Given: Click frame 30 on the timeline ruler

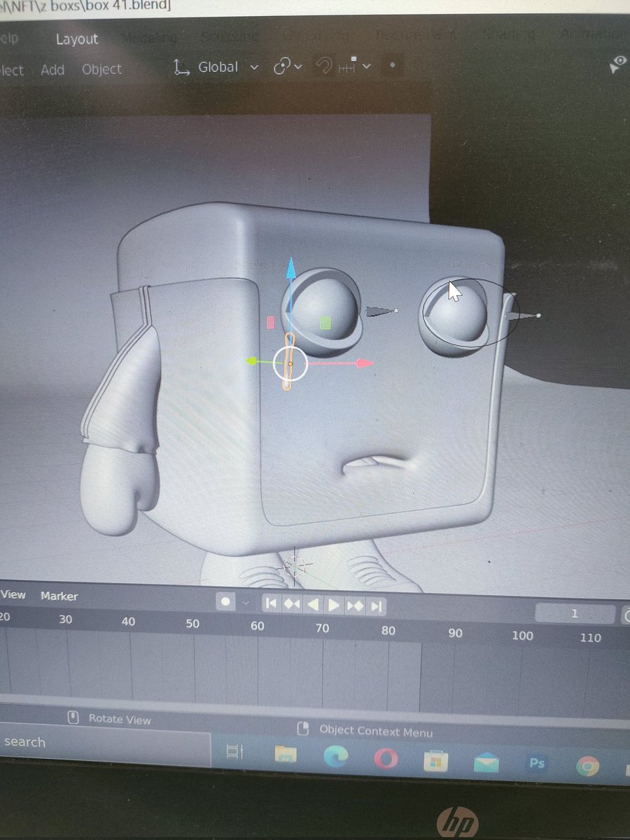Looking at the screenshot, I should point(65,620).
